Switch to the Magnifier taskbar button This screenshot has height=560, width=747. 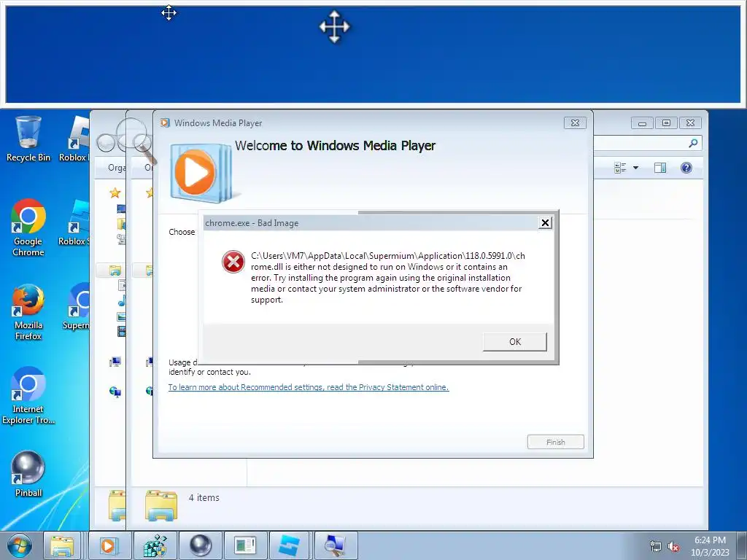336,545
